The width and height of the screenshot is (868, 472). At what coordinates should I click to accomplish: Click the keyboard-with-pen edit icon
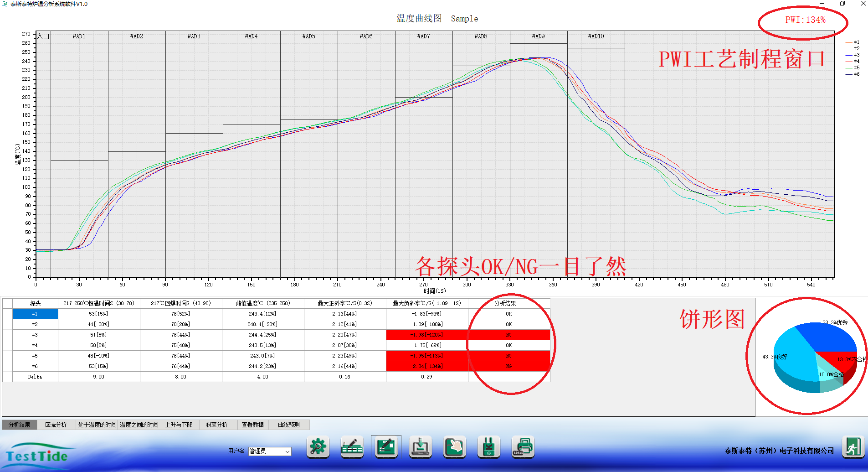352,447
